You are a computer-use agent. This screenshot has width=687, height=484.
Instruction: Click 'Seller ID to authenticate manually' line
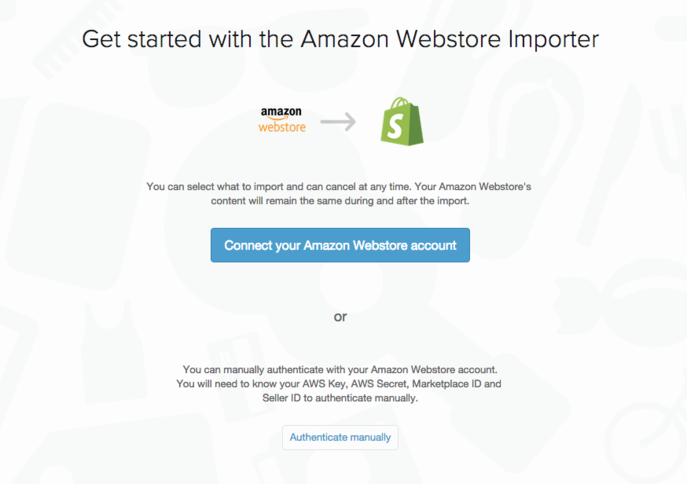point(340,398)
